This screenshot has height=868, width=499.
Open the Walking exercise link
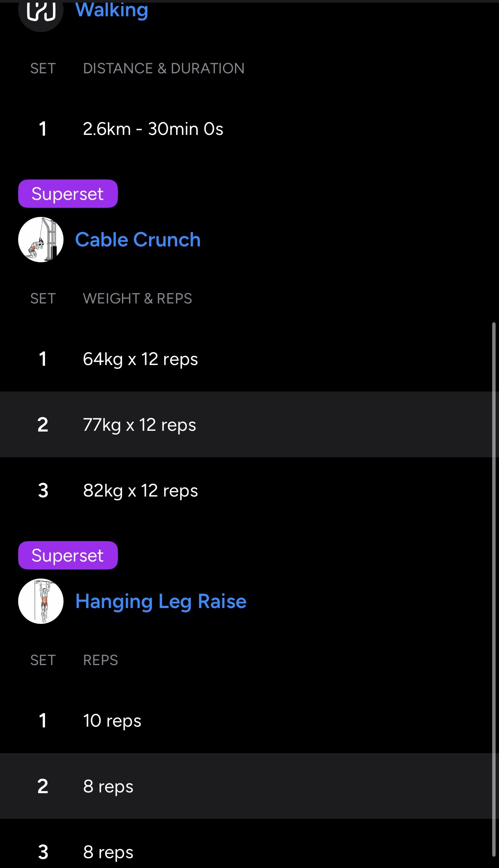point(112,10)
